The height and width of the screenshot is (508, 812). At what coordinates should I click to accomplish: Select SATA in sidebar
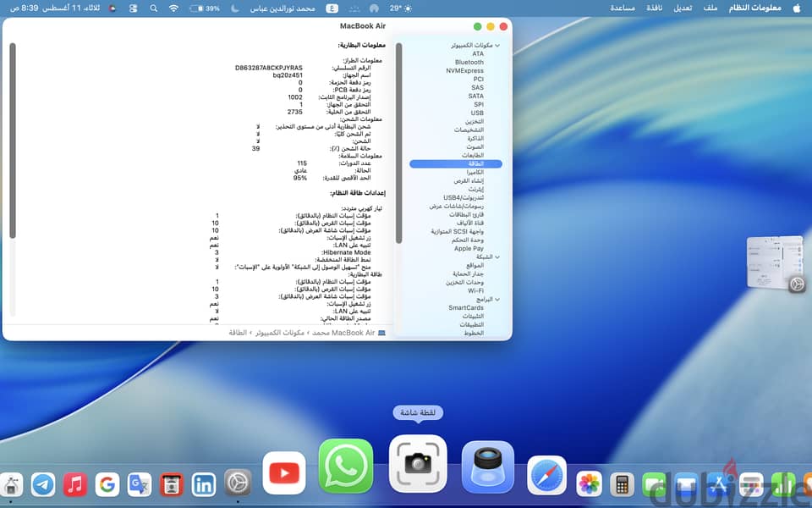click(x=476, y=96)
